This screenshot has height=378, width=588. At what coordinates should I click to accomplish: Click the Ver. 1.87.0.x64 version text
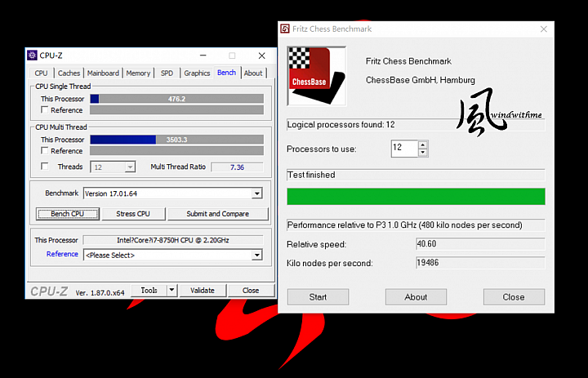[100, 293]
